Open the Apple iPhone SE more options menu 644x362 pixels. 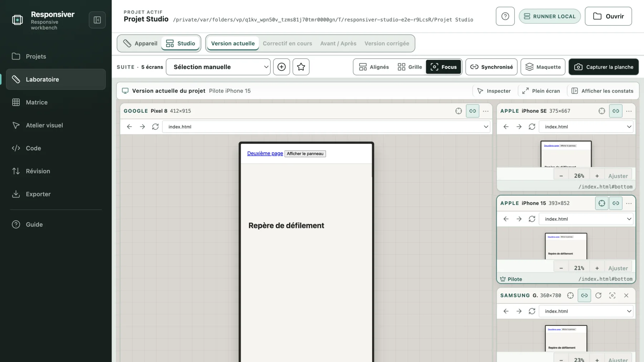629,111
